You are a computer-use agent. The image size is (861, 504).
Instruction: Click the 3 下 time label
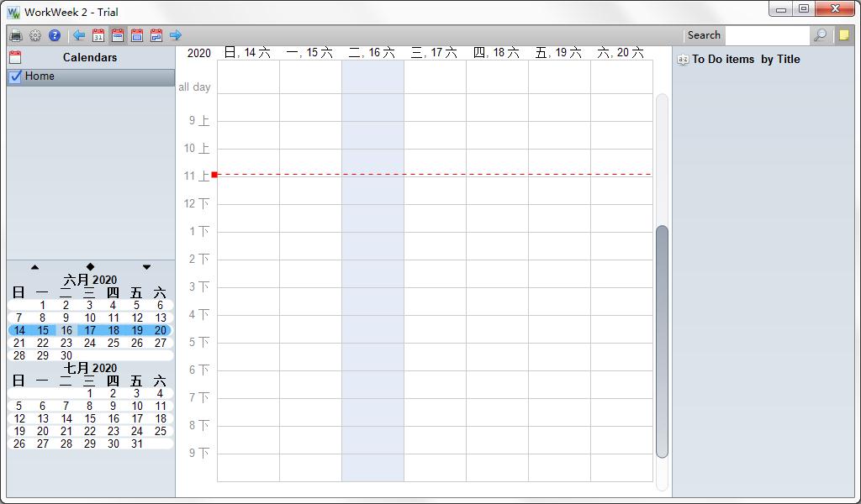[x=199, y=286]
